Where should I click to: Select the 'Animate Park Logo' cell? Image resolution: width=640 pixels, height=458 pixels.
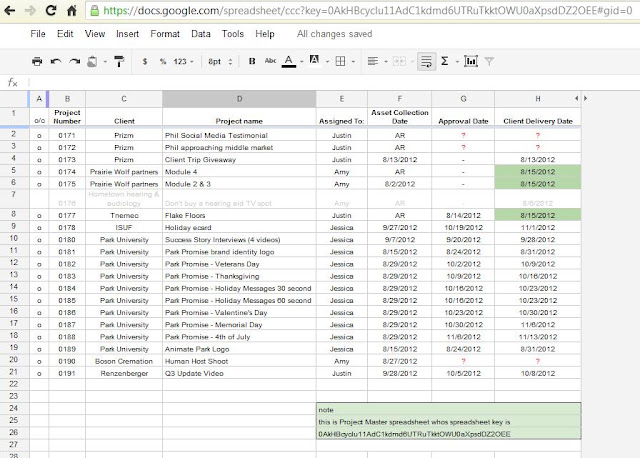[239, 349]
